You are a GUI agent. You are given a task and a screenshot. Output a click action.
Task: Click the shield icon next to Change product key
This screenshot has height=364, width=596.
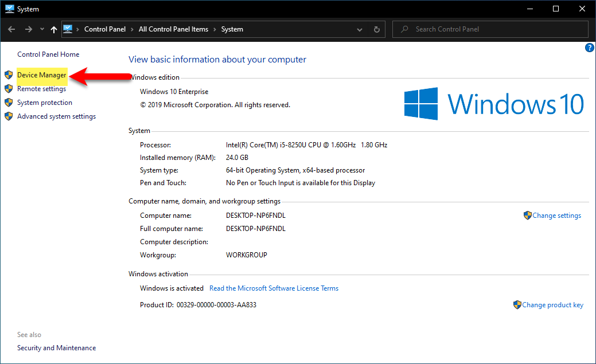click(x=517, y=305)
